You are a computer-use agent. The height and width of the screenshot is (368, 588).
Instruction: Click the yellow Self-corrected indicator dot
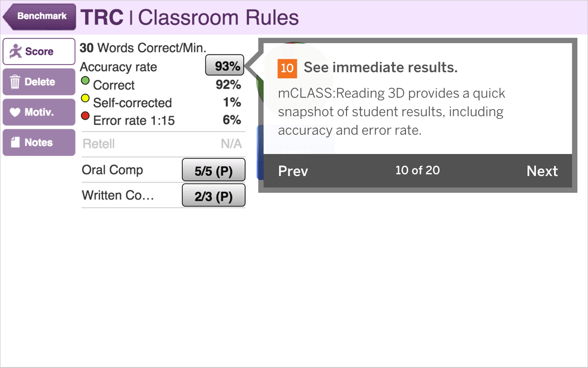point(85,99)
